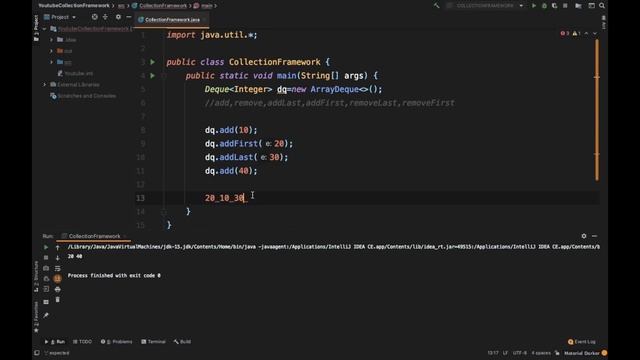Run the program with the top toolbar play icon
Image resolution: width=640 pixels, height=360 pixels.
533,6
